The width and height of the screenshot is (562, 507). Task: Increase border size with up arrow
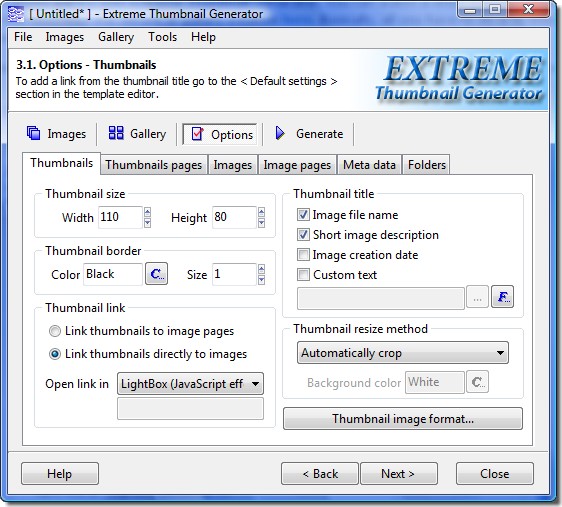[262, 269]
